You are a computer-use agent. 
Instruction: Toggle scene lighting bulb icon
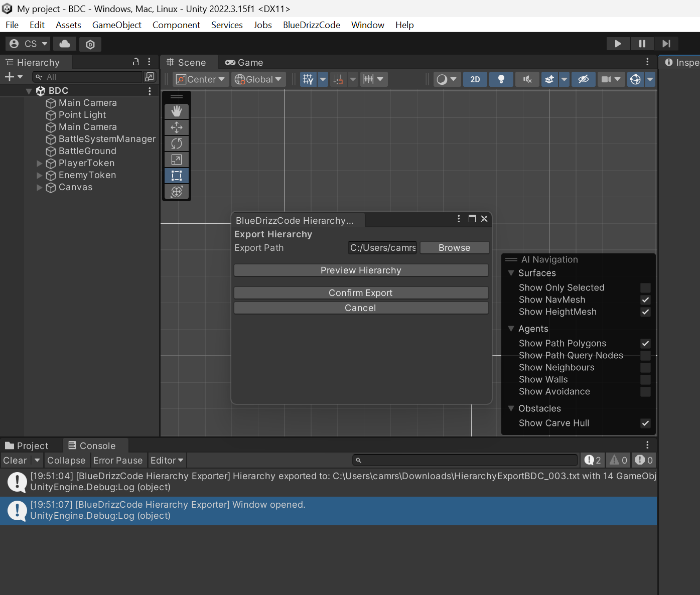click(x=501, y=79)
